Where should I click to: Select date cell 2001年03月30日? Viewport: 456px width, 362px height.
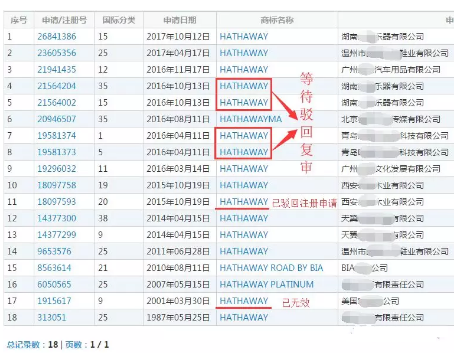point(178,301)
